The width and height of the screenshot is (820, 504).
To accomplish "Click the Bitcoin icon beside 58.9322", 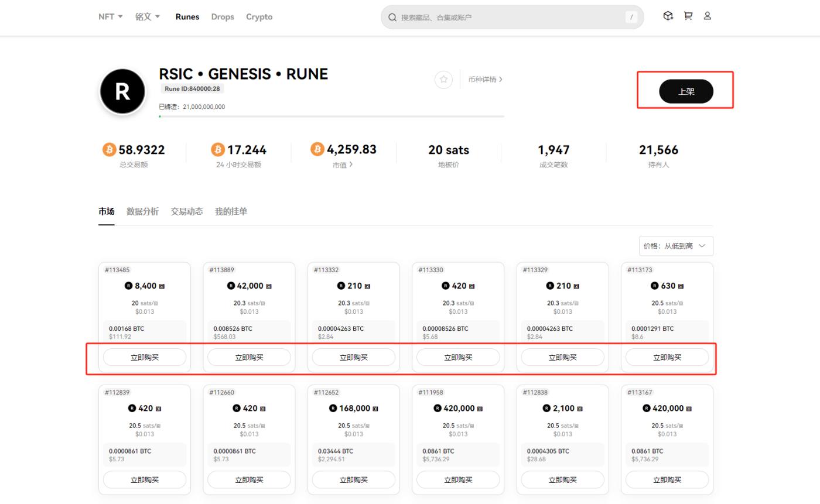I will coord(109,150).
